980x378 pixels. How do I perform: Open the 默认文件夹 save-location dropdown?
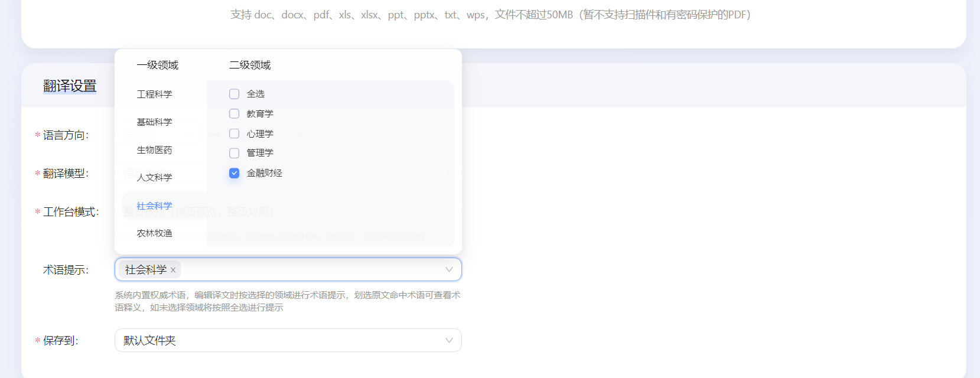(288, 340)
